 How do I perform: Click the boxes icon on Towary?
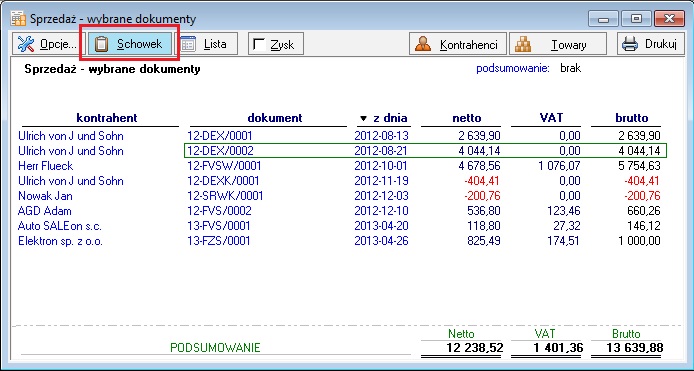(x=523, y=44)
